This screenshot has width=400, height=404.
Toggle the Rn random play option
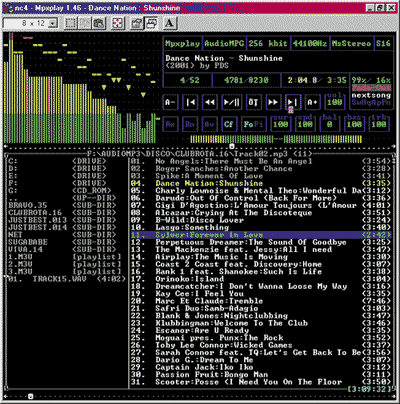click(190, 124)
